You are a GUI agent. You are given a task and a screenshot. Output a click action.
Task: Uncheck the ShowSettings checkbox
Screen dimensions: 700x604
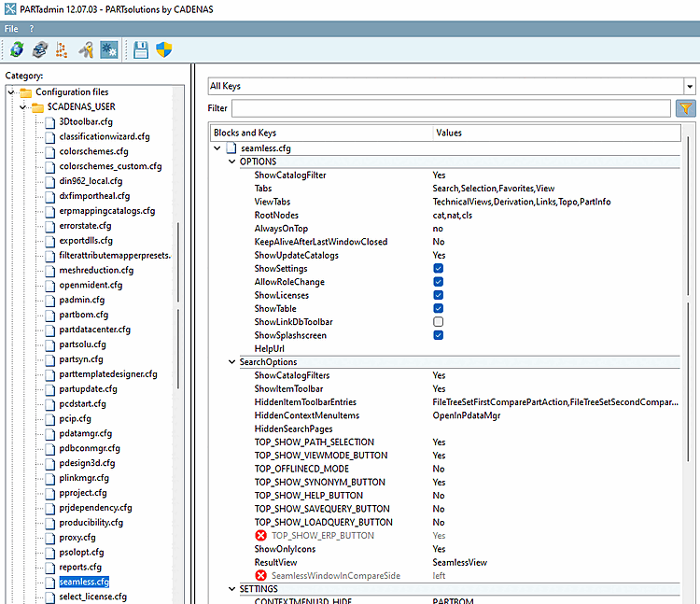pyautogui.click(x=438, y=269)
